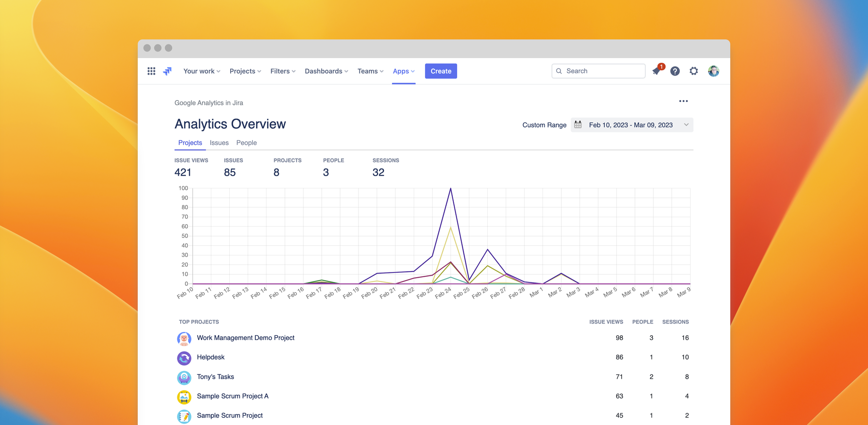The image size is (868, 425).
Task: Open Sample Scrum Project A link
Action: point(233,396)
